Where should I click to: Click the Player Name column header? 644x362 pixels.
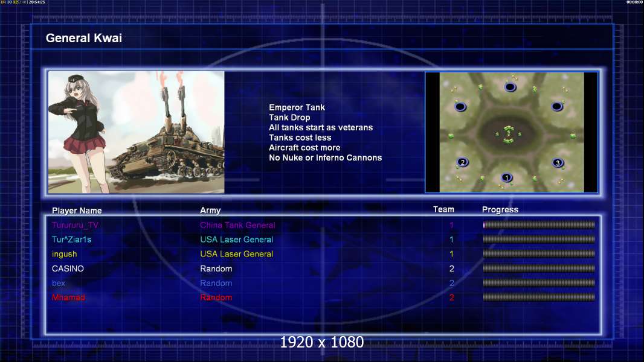coord(77,211)
